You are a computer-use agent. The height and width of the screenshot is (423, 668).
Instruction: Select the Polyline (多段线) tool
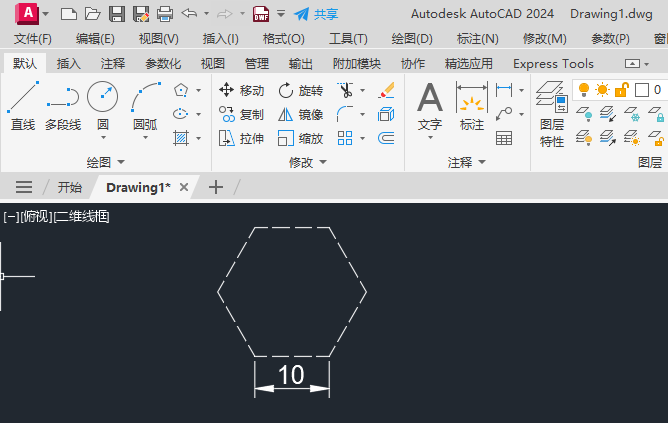[x=63, y=109]
